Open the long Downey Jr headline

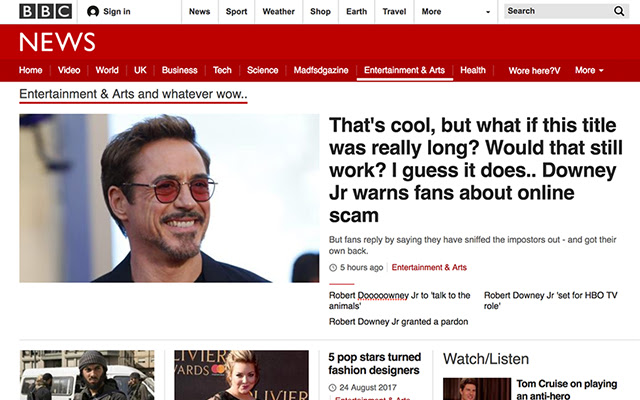(x=476, y=170)
